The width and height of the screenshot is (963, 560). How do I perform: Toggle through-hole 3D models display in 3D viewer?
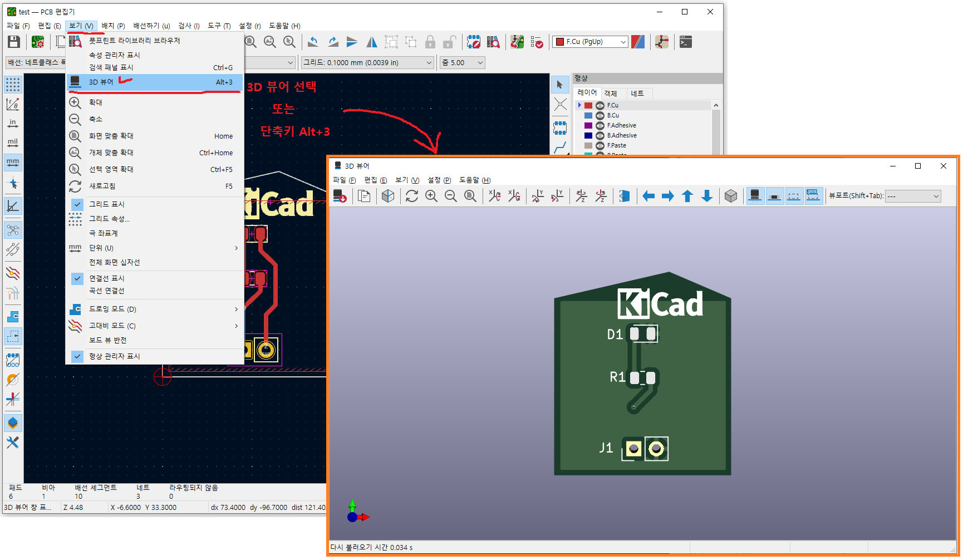[755, 196]
